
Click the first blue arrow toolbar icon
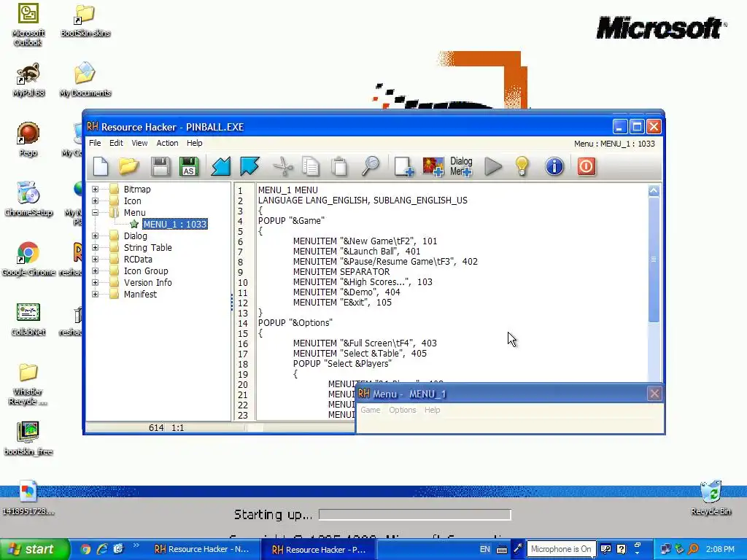220,167
